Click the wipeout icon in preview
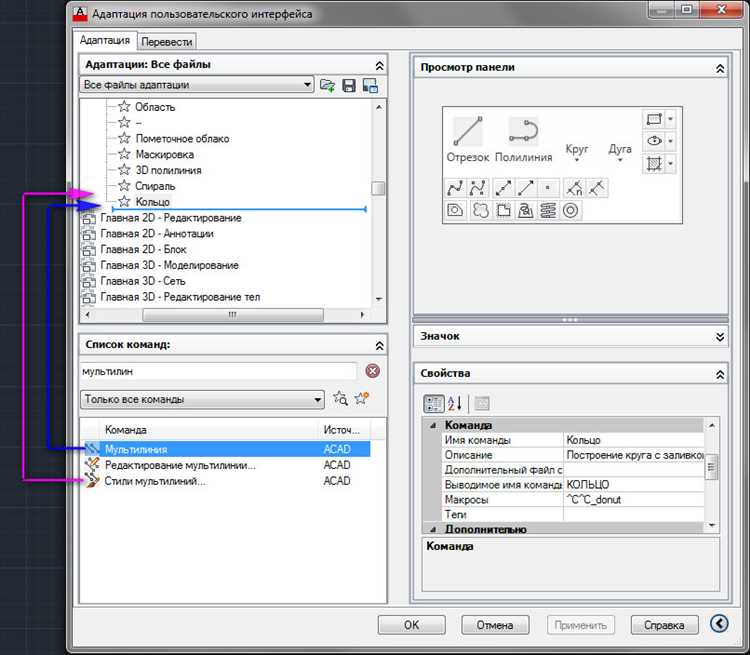This screenshot has width=750, height=655. [503, 210]
